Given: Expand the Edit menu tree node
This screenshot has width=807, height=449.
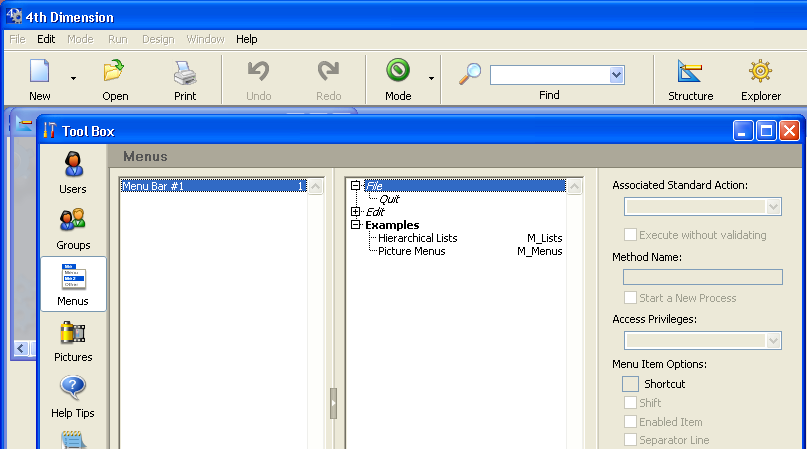Looking at the screenshot, I should tap(356, 212).
